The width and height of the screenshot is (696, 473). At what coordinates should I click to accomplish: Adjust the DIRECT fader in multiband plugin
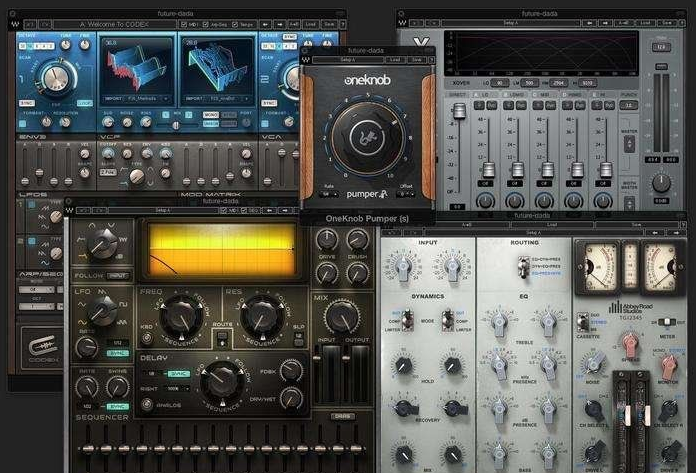[459, 111]
